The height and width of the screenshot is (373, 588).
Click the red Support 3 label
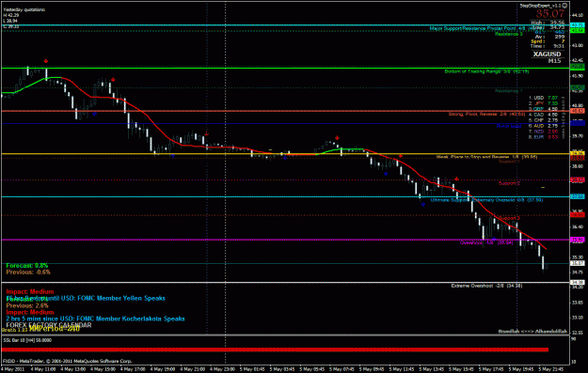click(509, 218)
